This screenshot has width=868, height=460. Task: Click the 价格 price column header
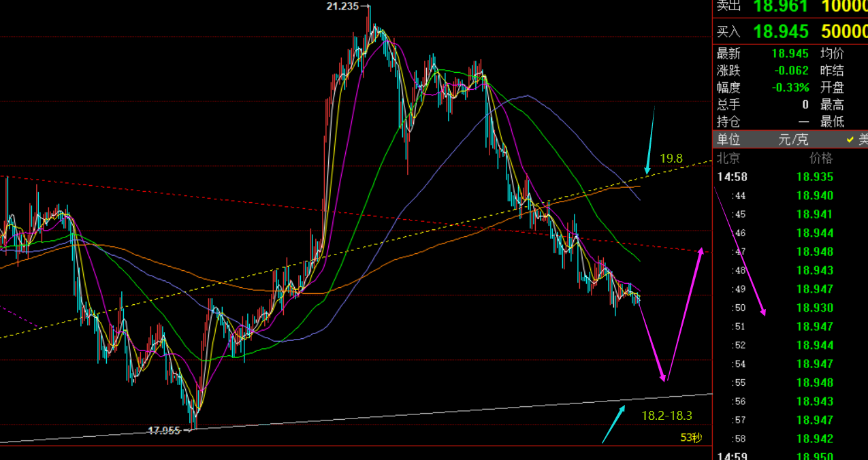[x=821, y=159]
